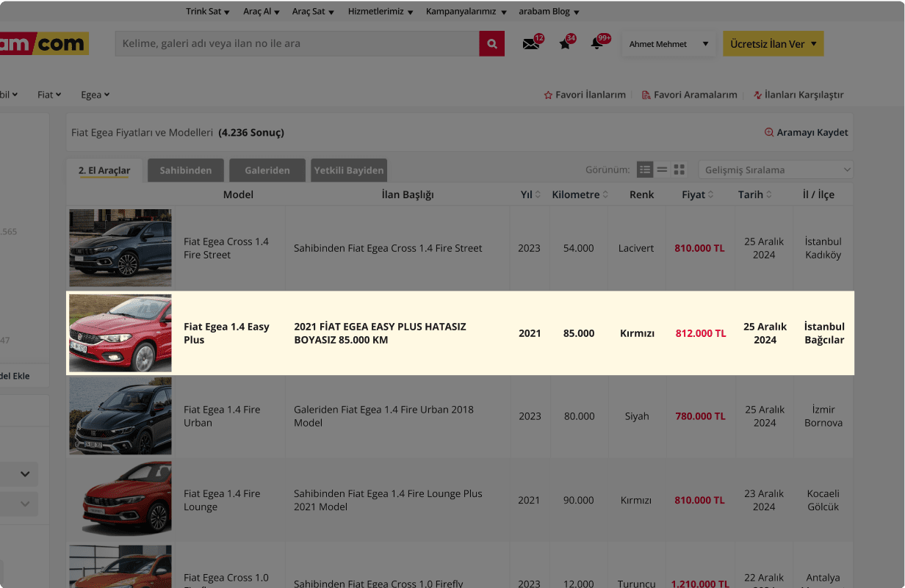This screenshot has height=588, width=905.
Task: Sort by Fiyat column arrows
Action: (x=711, y=195)
